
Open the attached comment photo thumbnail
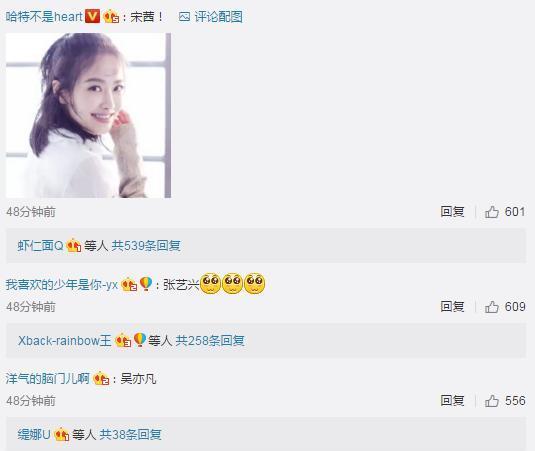pyautogui.click(x=88, y=115)
